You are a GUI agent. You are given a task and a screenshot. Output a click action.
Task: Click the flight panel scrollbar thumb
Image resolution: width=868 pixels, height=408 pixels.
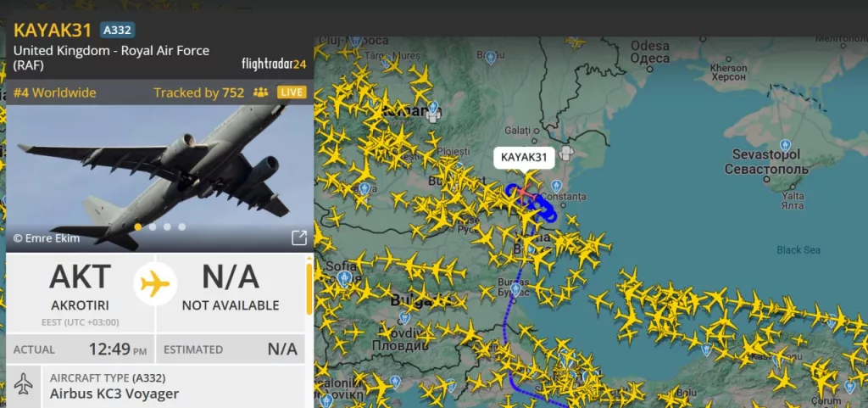tap(309, 288)
